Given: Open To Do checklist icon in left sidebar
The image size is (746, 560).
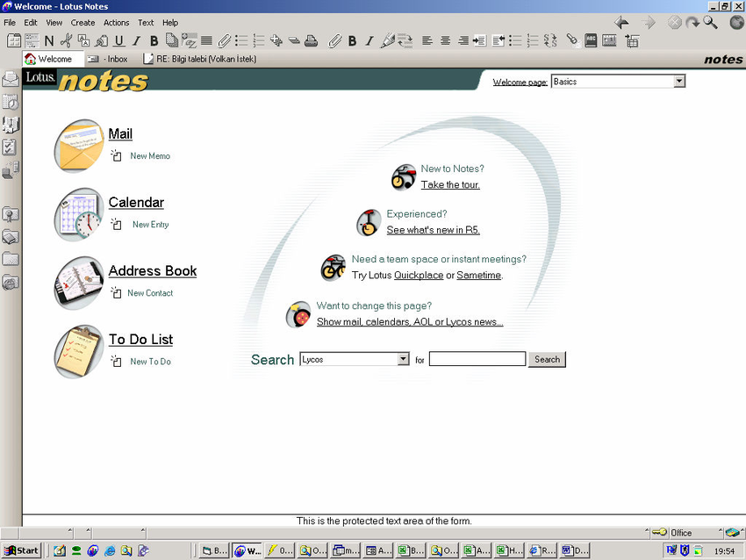Looking at the screenshot, I should (x=10, y=147).
